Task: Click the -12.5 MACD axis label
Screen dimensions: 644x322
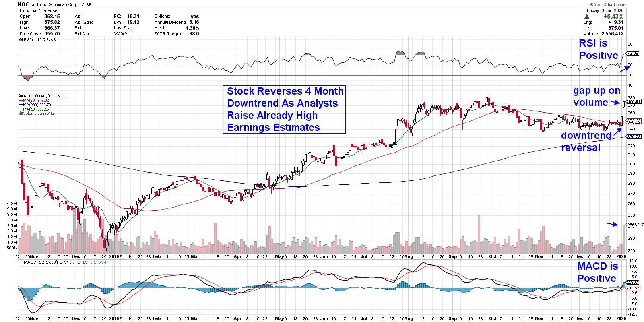Action: pyautogui.click(x=632, y=314)
